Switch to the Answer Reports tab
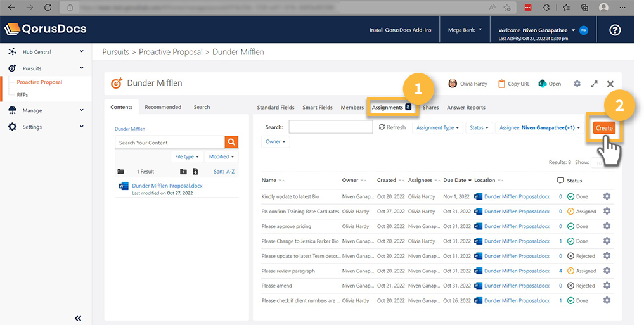This screenshot has height=325, width=644. pos(466,108)
